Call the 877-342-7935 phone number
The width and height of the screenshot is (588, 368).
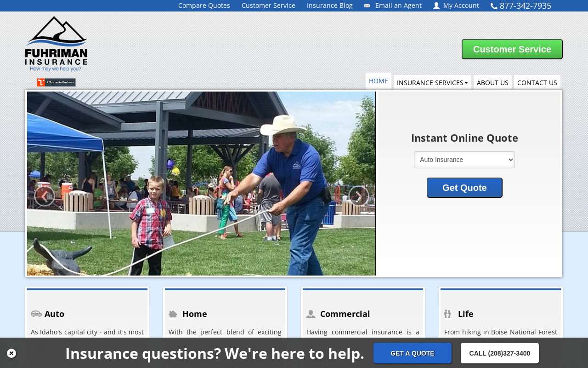pyautogui.click(x=526, y=6)
